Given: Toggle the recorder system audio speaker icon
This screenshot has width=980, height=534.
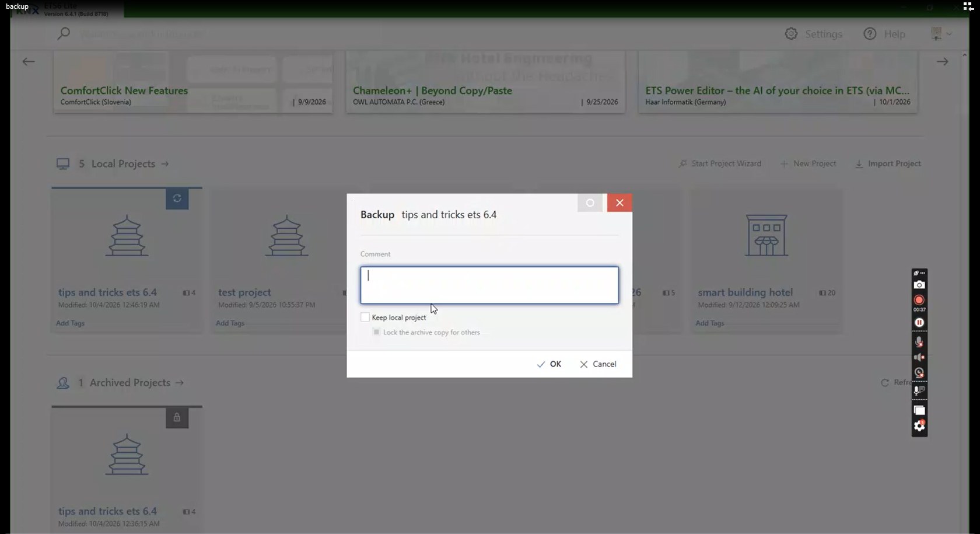Looking at the screenshot, I should click(919, 357).
